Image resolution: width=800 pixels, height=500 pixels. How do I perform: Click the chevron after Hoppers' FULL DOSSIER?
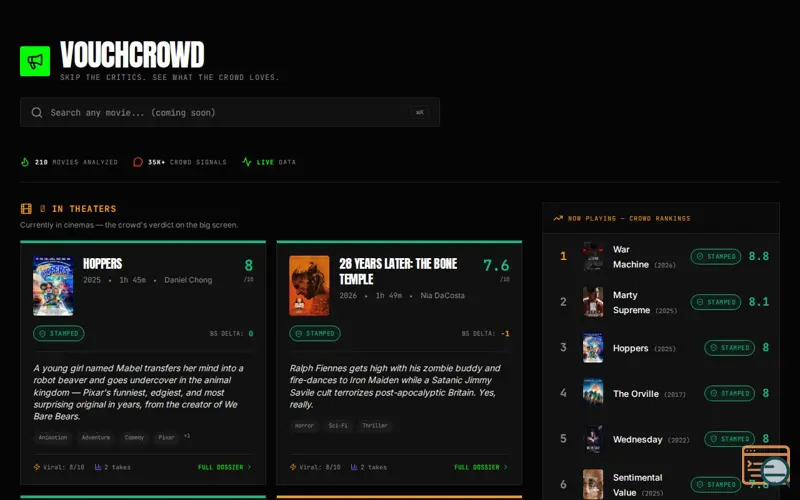249,467
